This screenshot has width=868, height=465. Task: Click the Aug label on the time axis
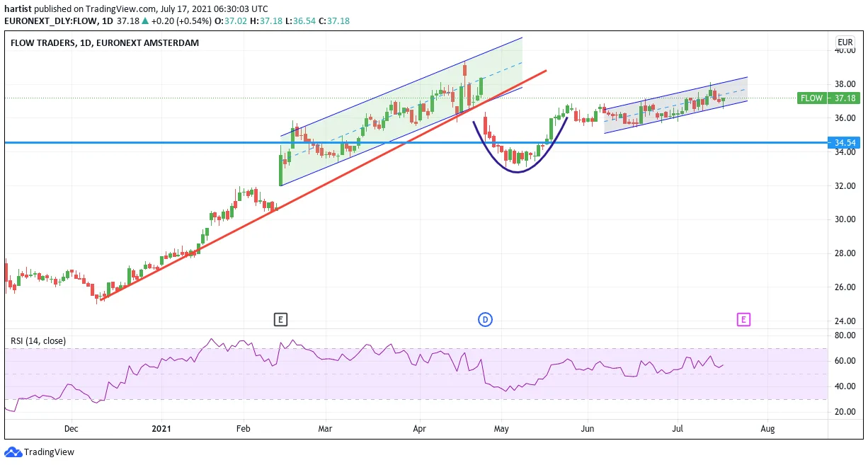767,429
